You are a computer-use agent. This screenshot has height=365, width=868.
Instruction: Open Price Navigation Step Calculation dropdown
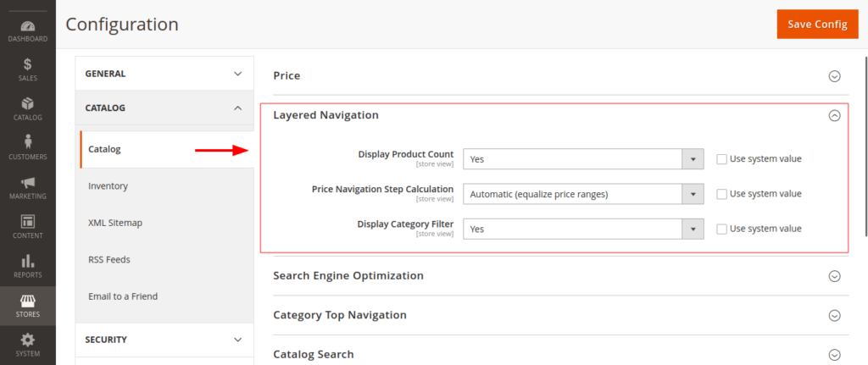(x=582, y=194)
